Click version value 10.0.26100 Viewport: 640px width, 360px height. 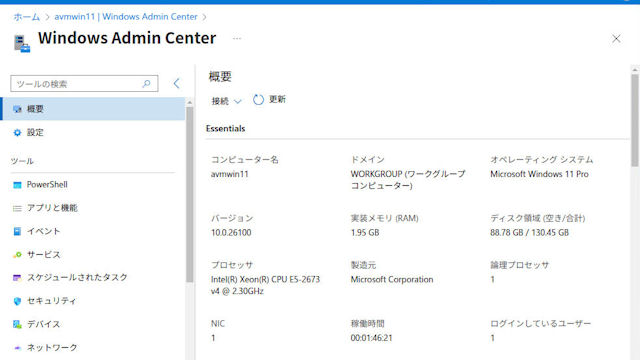point(231,233)
